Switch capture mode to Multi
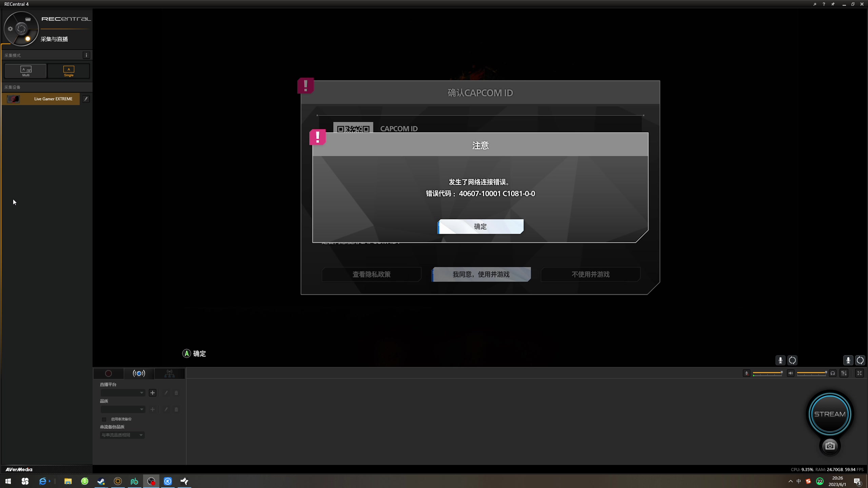The width and height of the screenshot is (868, 488). [x=26, y=71]
